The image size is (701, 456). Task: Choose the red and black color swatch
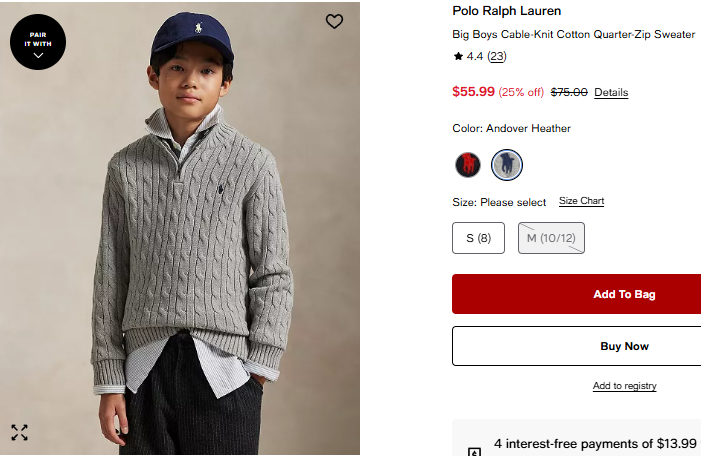(x=468, y=164)
